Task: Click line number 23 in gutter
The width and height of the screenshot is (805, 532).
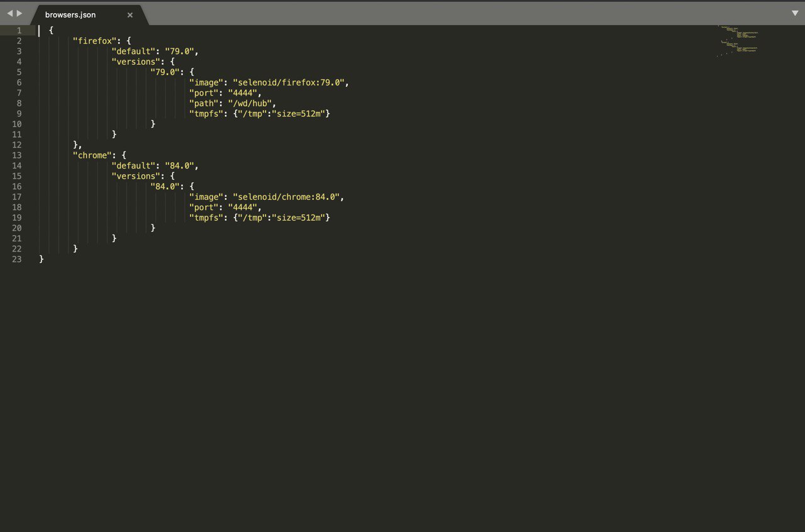Action: 17,259
